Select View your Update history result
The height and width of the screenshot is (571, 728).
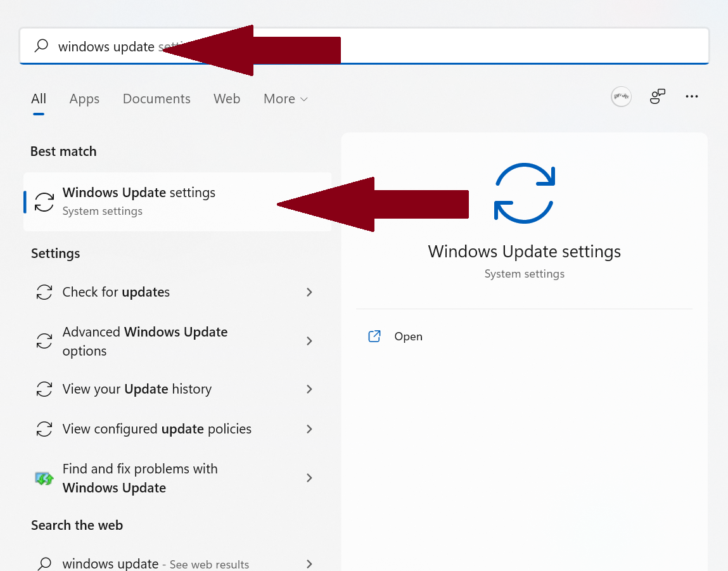coord(177,389)
